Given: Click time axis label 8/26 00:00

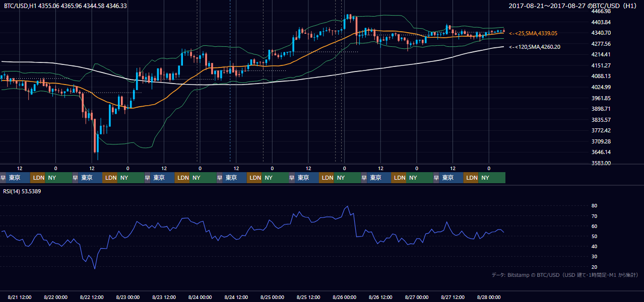Looking at the screenshot, I should pyautogui.click(x=345, y=297).
